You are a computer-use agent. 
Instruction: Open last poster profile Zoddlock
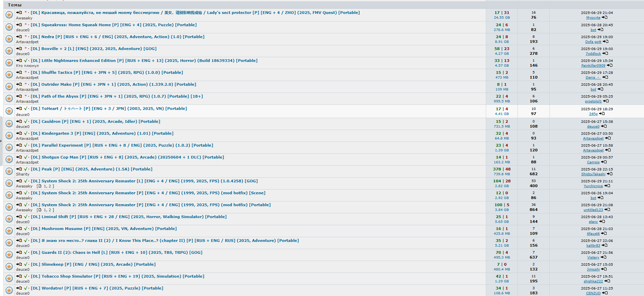point(593,54)
